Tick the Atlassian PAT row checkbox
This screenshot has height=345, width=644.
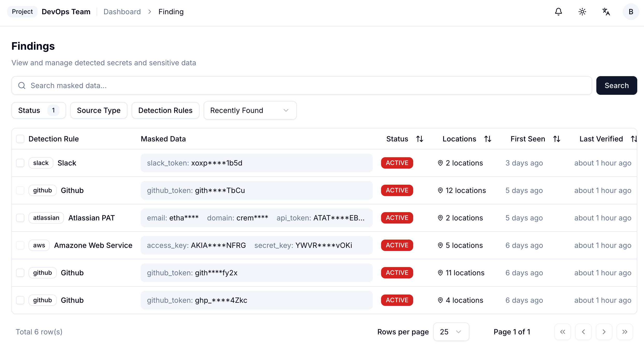[20, 218]
